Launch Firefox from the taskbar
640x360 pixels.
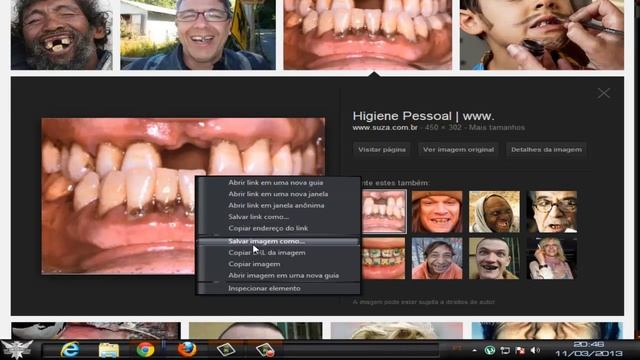click(x=187, y=349)
